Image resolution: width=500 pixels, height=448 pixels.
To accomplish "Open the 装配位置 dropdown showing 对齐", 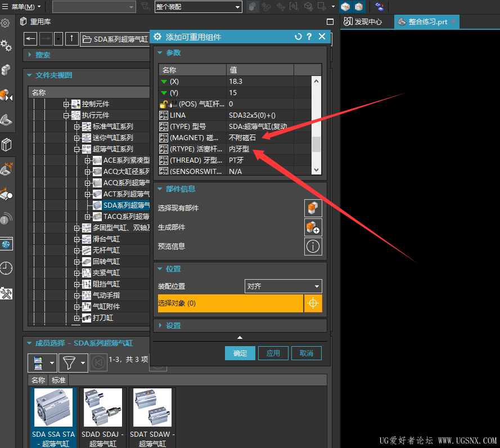I will [283, 286].
